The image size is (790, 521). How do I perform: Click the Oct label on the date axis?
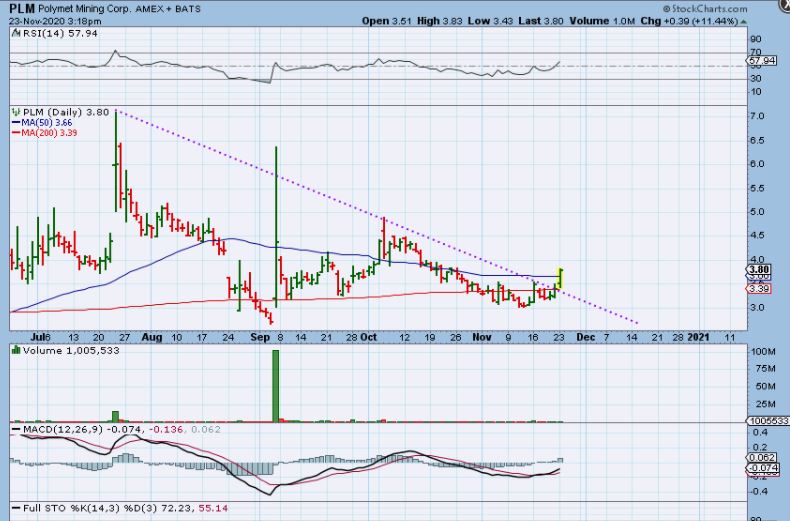pyautogui.click(x=369, y=337)
